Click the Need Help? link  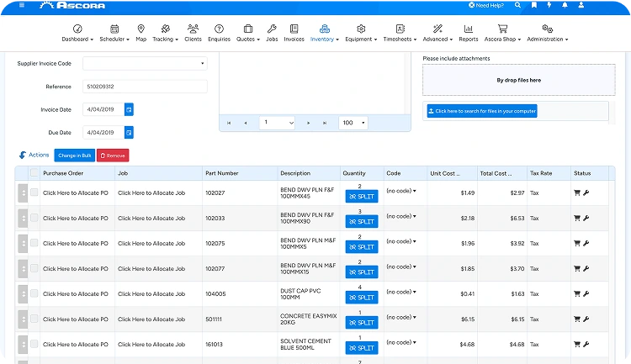click(486, 5)
